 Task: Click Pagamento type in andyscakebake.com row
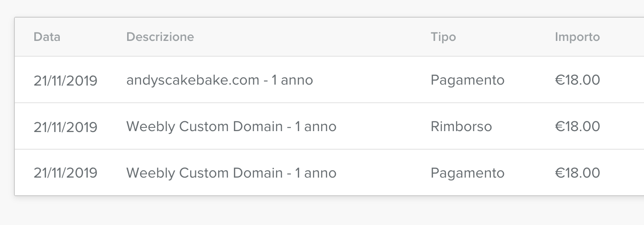(x=467, y=80)
